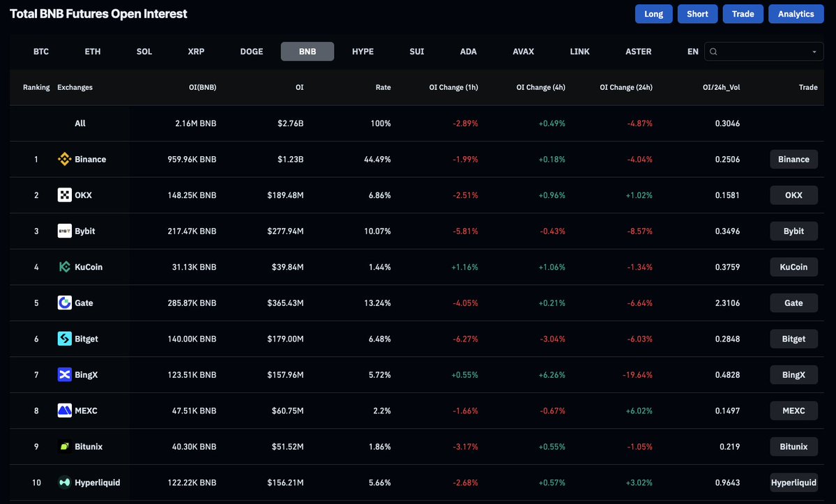Click the +6.26% BingX 4h change
The height and width of the screenshot is (504, 836).
[x=552, y=375]
